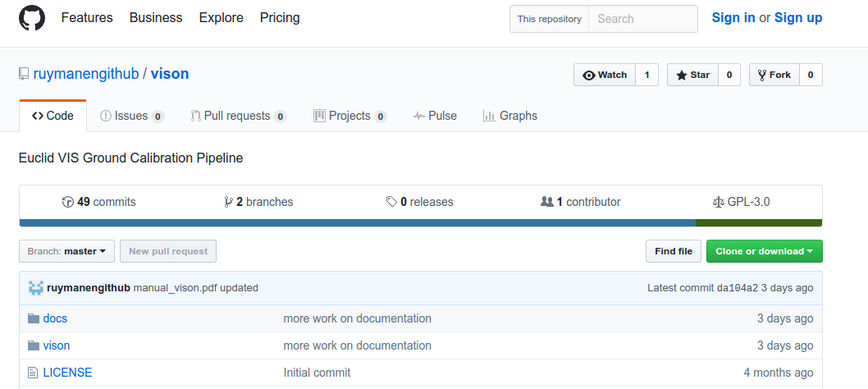
Task: Click the star icon in Star button
Action: pos(682,76)
